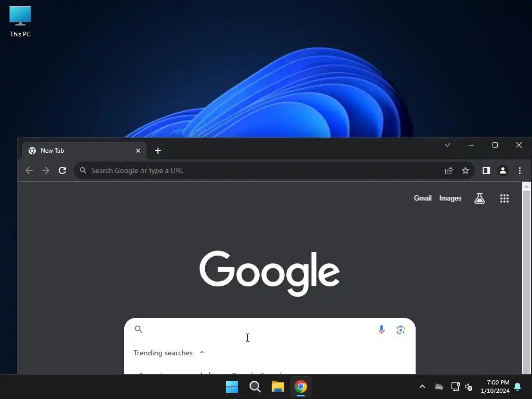Share this page icon in address bar
This screenshot has width=532, height=399.
(x=448, y=170)
